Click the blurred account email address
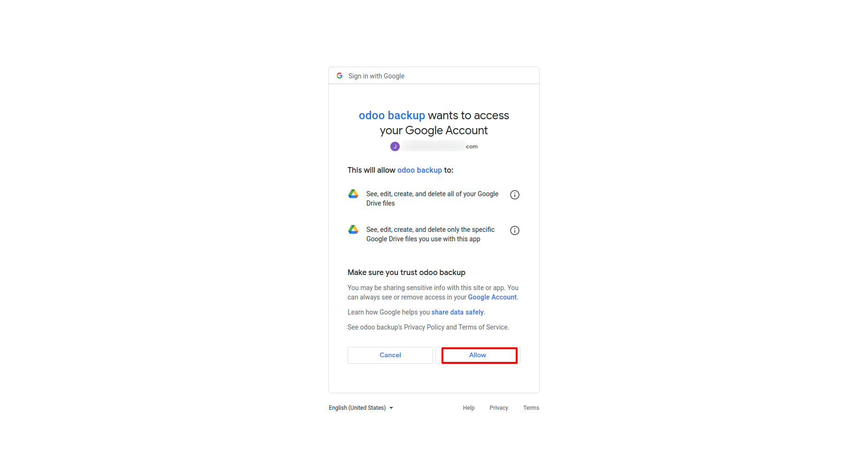The image size is (868, 460). [440, 146]
